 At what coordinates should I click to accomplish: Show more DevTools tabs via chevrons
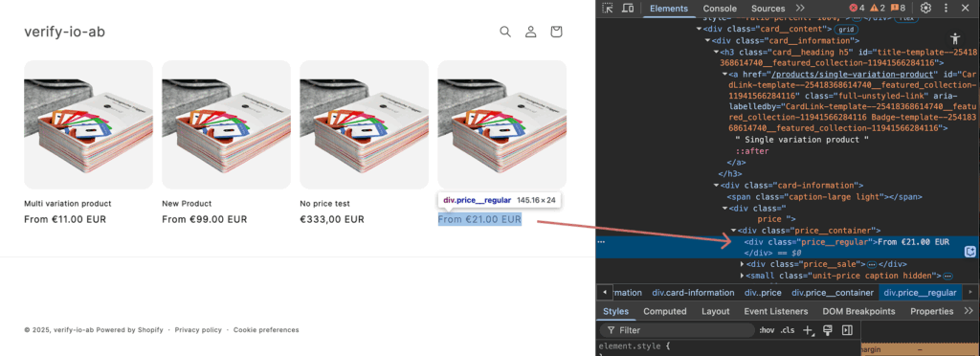point(800,8)
